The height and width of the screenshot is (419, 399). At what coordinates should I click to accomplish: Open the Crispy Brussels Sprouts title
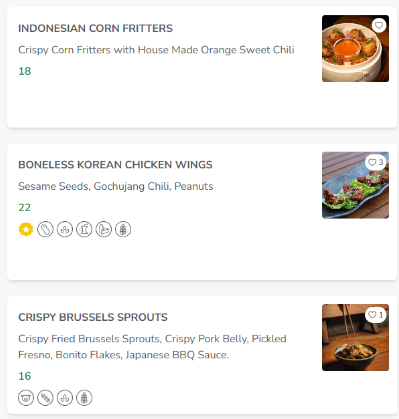pyautogui.click(x=93, y=317)
